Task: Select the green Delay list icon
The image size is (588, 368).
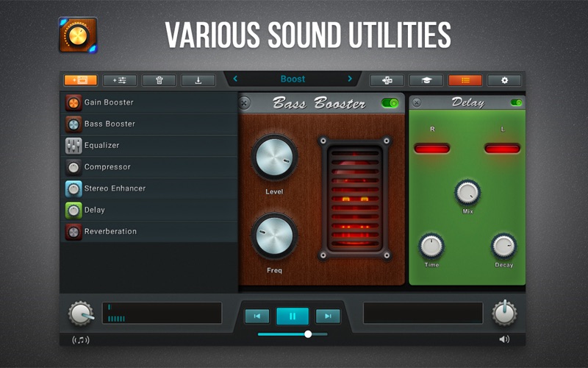Action: [x=73, y=210]
